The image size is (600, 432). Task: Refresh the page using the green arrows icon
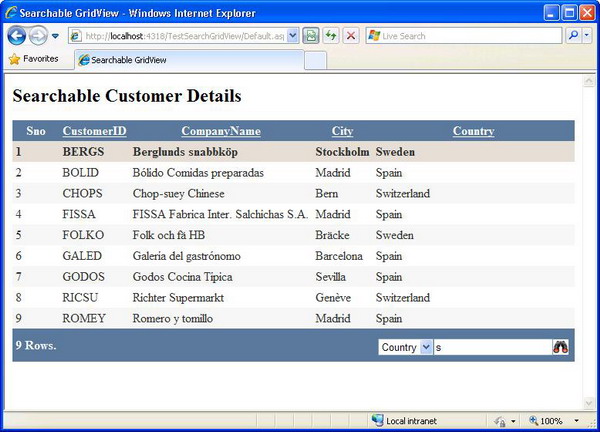tap(330, 36)
